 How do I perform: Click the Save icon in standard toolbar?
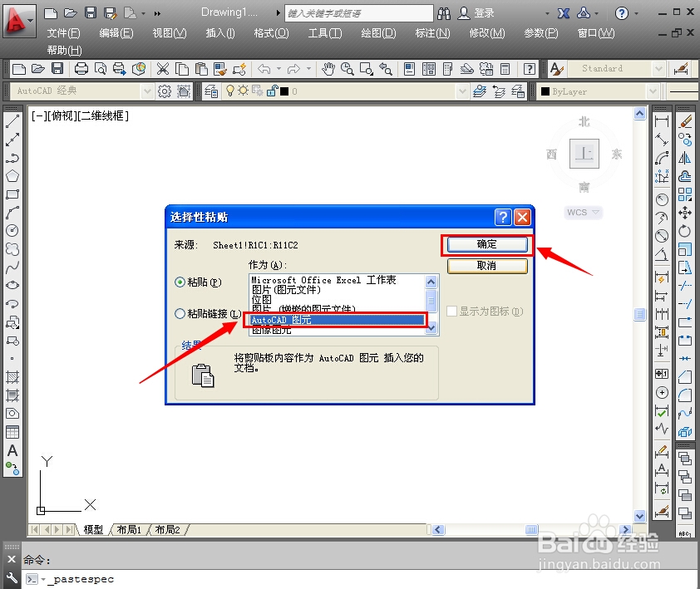[57, 69]
